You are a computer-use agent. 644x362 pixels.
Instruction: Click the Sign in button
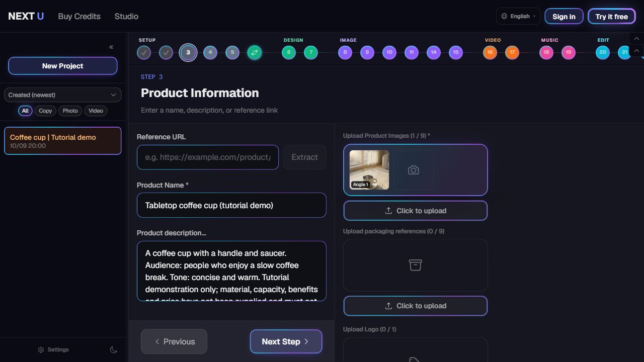point(564,16)
